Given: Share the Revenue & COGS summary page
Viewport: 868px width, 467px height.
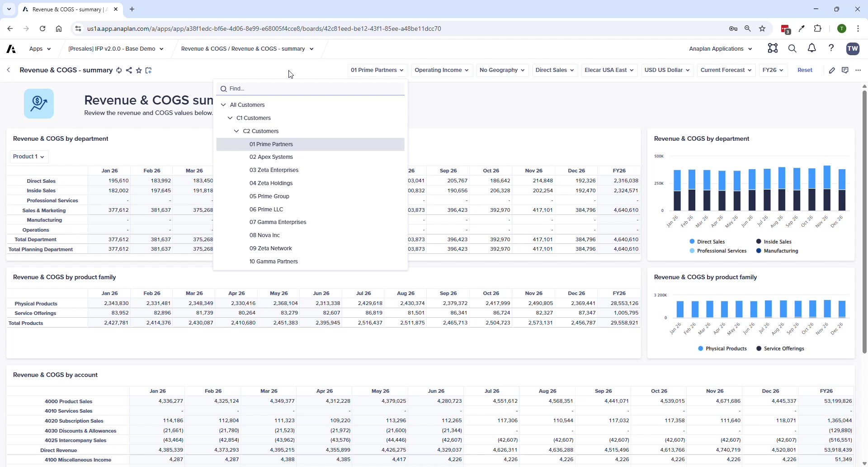Looking at the screenshot, I should (x=129, y=71).
